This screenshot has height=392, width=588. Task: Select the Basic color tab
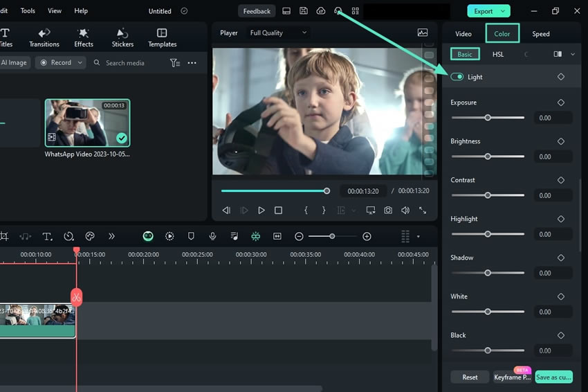coord(465,55)
